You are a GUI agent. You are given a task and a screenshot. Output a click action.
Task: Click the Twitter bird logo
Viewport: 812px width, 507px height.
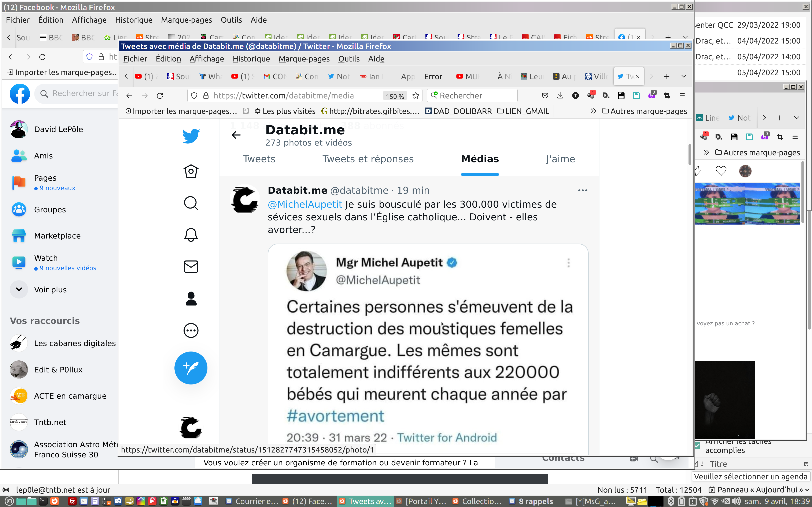[x=191, y=136]
